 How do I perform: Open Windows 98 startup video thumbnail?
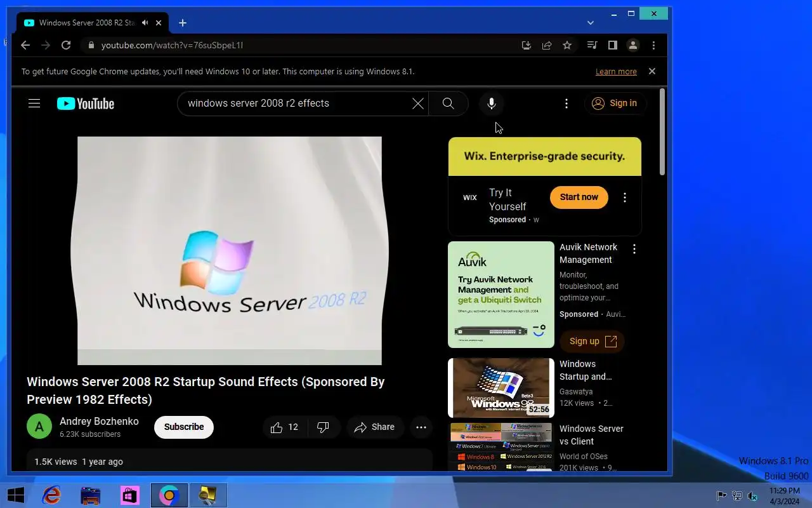coord(501,388)
